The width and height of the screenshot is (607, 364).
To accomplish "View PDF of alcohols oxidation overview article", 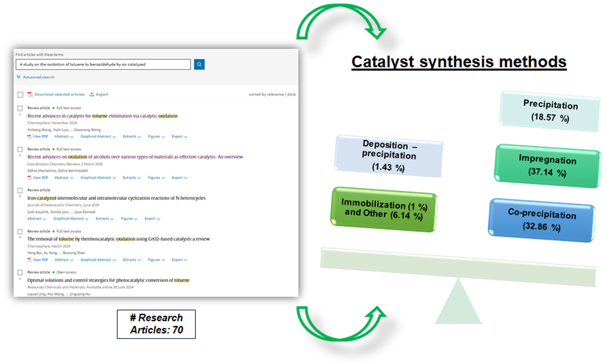I will pos(41,178).
